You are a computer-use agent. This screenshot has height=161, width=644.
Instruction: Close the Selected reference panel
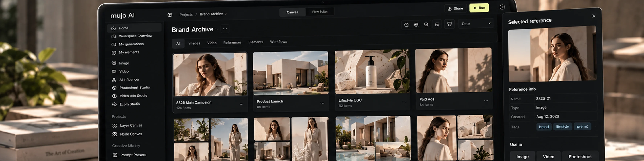click(x=594, y=16)
